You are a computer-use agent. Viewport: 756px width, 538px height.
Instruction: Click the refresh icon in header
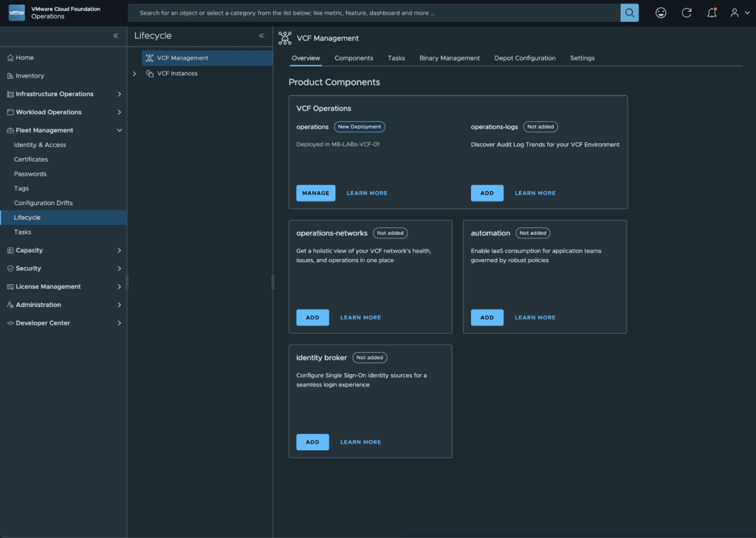(x=687, y=13)
